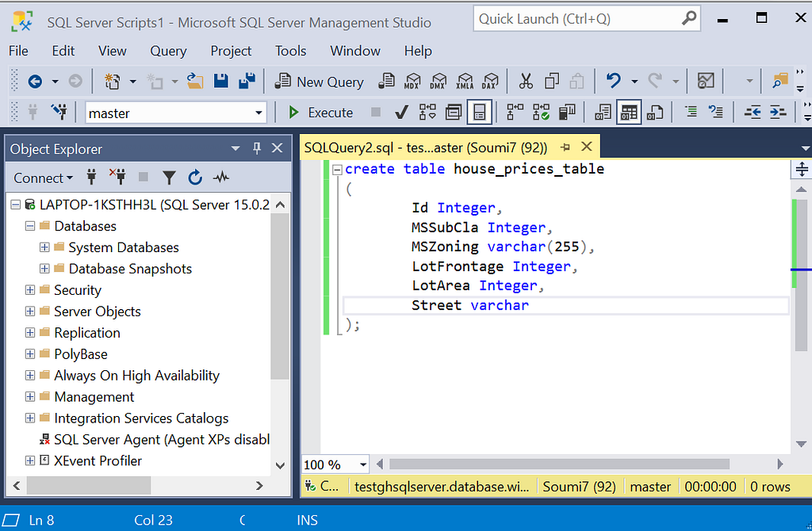
Task: Click the Connect plug icon in Object Explorer
Action: pos(92,178)
